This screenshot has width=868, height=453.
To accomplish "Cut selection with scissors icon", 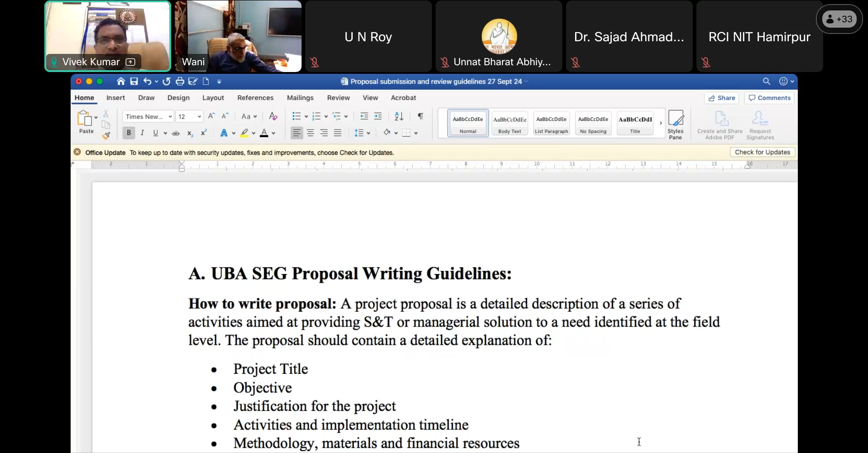I will pos(106,113).
